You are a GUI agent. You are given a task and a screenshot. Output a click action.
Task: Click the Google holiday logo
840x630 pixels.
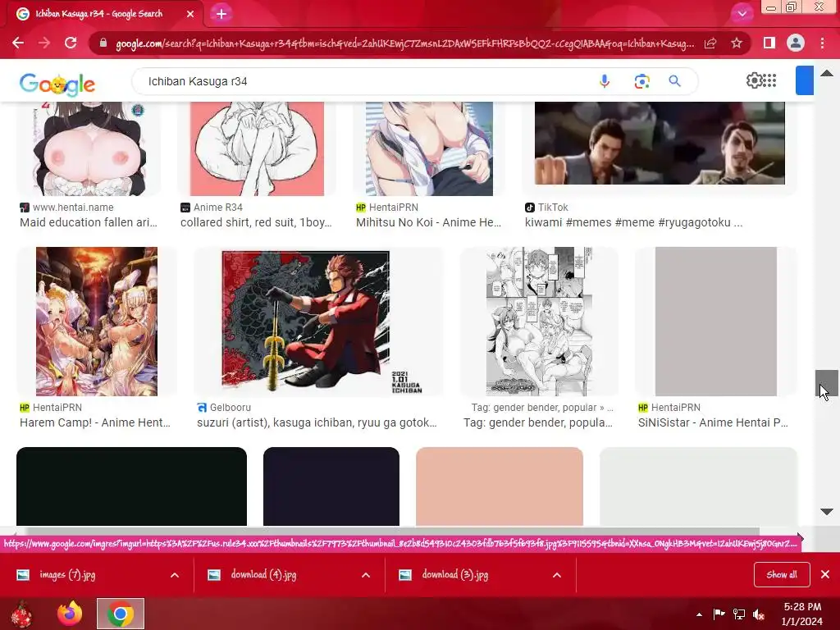(x=57, y=84)
